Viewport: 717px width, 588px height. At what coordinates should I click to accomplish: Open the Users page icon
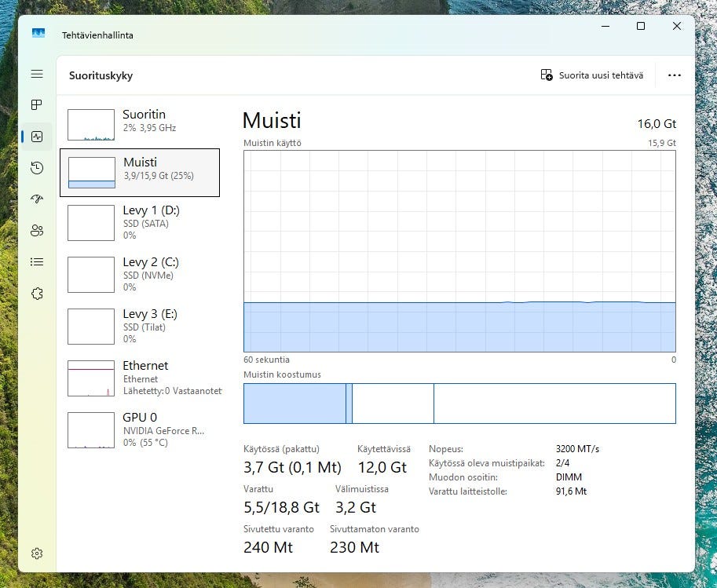pyautogui.click(x=37, y=231)
